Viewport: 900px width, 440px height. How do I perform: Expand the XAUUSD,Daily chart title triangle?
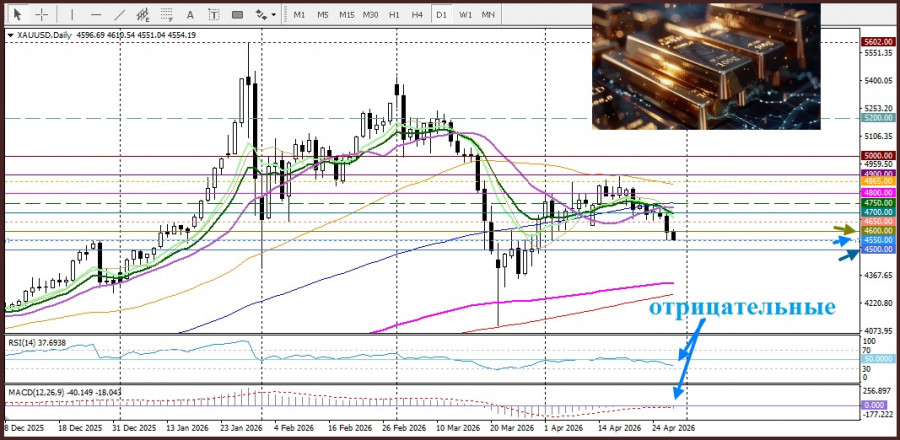coord(11,35)
